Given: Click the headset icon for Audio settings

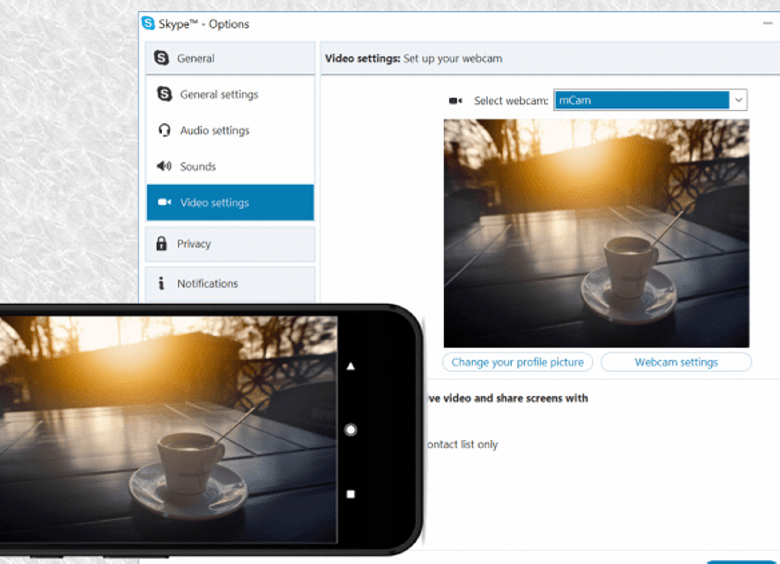Looking at the screenshot, I should click(164, 130).
